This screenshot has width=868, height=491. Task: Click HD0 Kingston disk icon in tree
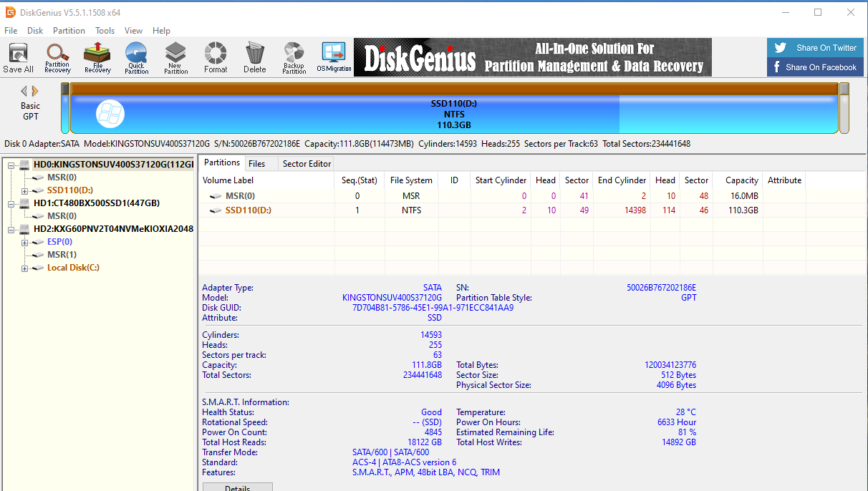(x=25, y=165)
